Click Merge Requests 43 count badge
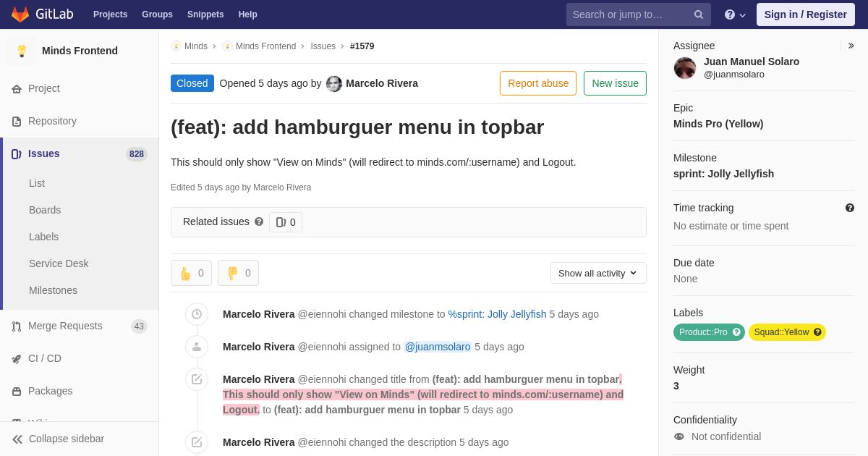Viewport: 868px width, 456px height. [x=139, y=326]
